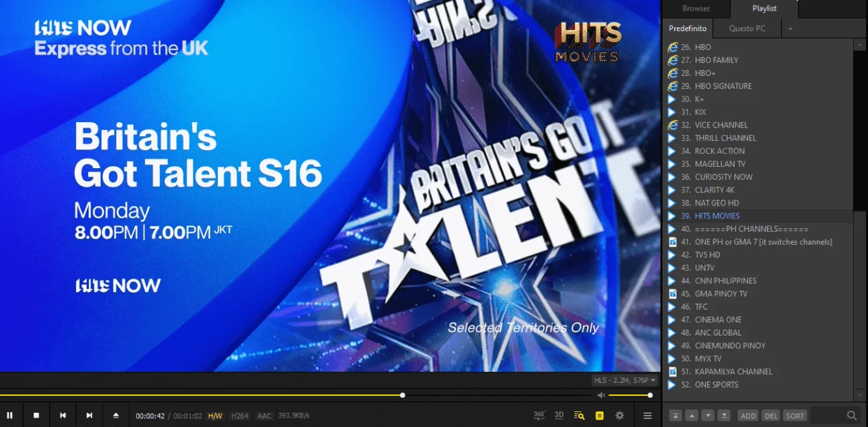This screenshot has height=427, width=868.
Task: Mute audio via the speaker icon
Action: click(601, 395)
